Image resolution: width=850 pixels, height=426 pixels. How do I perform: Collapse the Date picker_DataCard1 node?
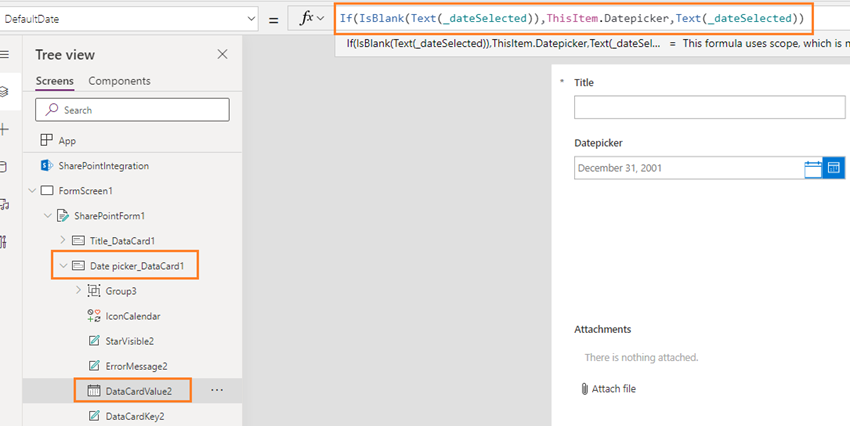[x=62, y=266]
